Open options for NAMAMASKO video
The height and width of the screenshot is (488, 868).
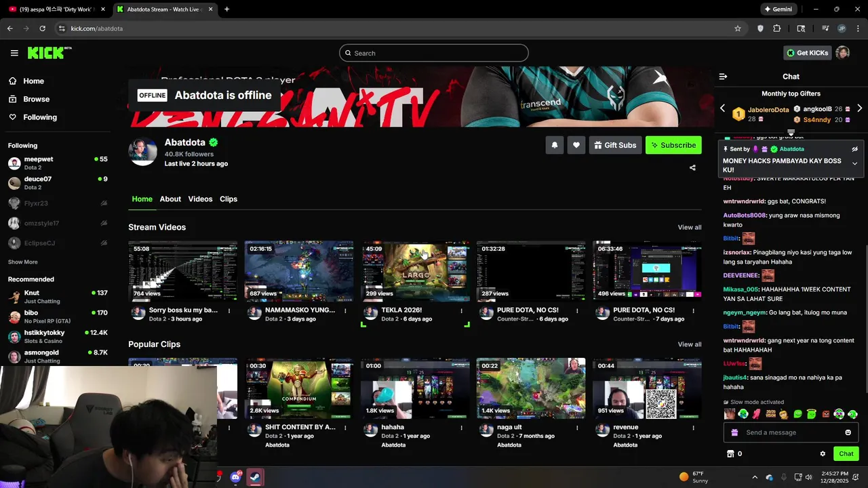(x=345, y=310)
